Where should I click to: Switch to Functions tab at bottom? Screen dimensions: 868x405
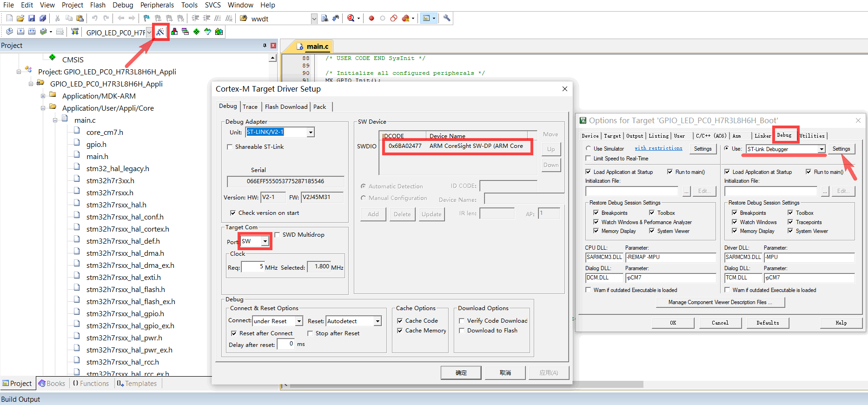(x=91, y=384)
